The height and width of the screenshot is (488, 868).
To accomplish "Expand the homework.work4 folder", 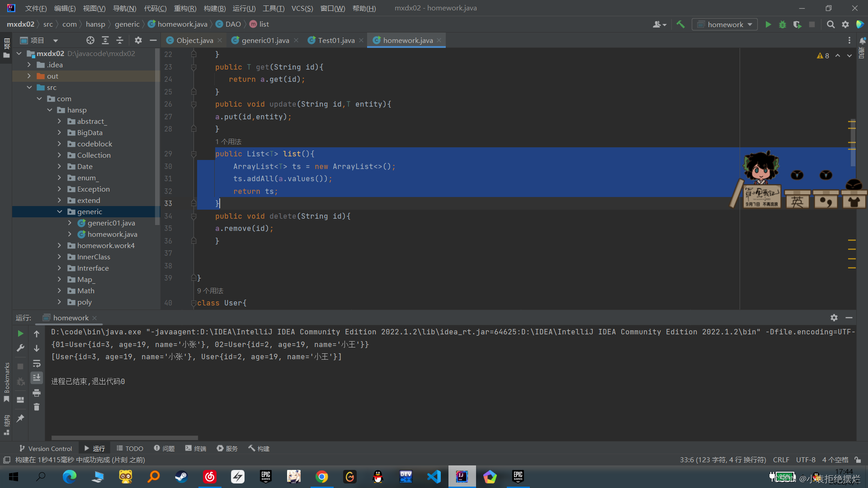I will pos(59,245).
